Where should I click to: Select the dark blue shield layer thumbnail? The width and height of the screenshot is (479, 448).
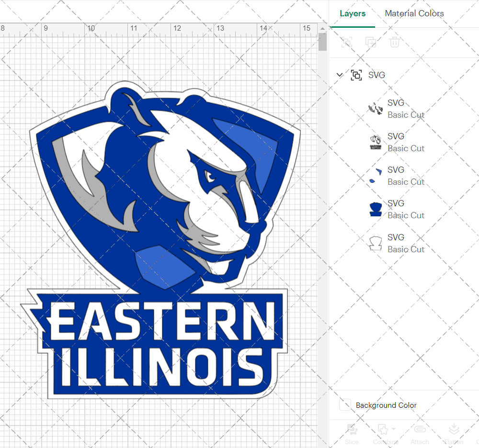(x=376, y=209)
